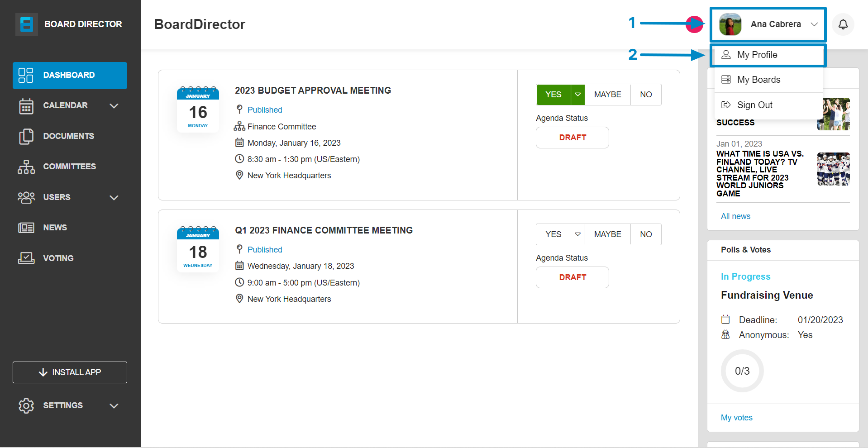Image resolution: width=868 pixels, height=448 pixels.
Task: Expand the Settings sidebar submenu chevron
Action: (x=114, y=406)
